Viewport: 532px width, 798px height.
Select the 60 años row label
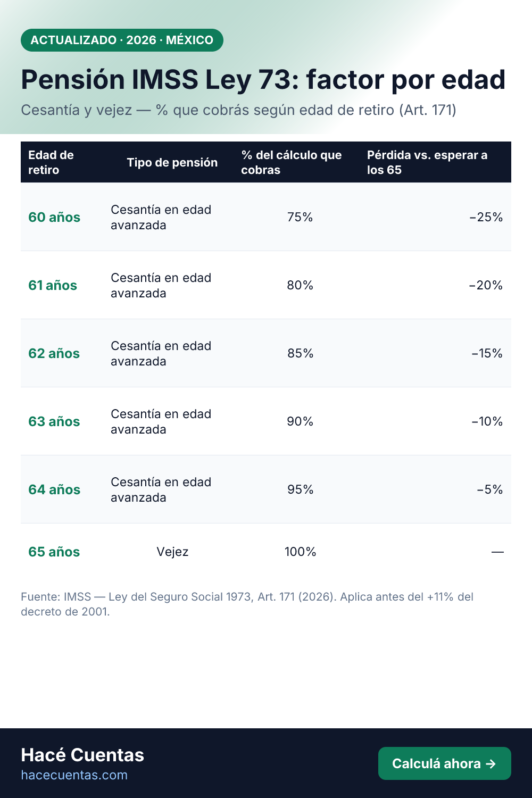tap(54, 217)
